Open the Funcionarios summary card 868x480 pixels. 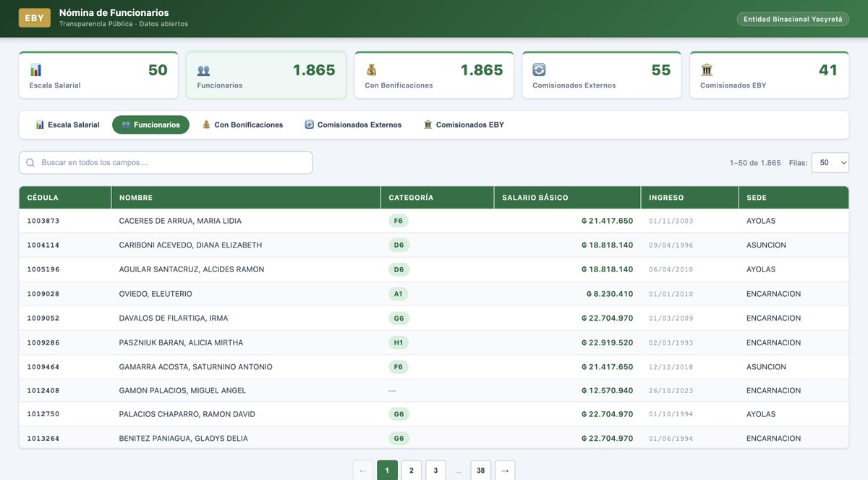266,75
